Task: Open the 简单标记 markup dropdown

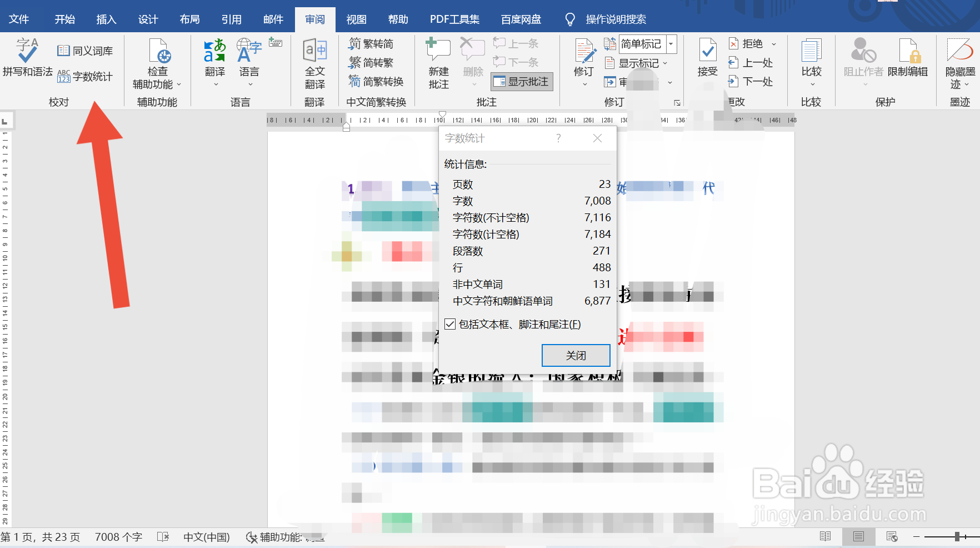Action: [x=671, y=44]
